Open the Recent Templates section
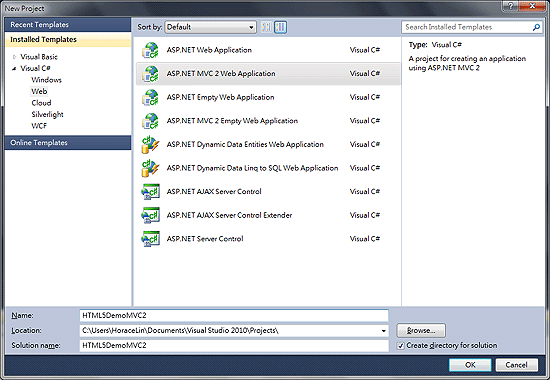Viewport: 550px width, 380px height. click(x=68, y=25)
